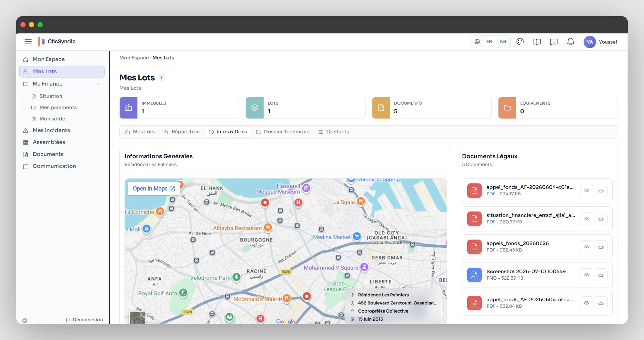The image size is (644, 340).
Task: Open Documents in the sidebar
Action: [62, 154]
